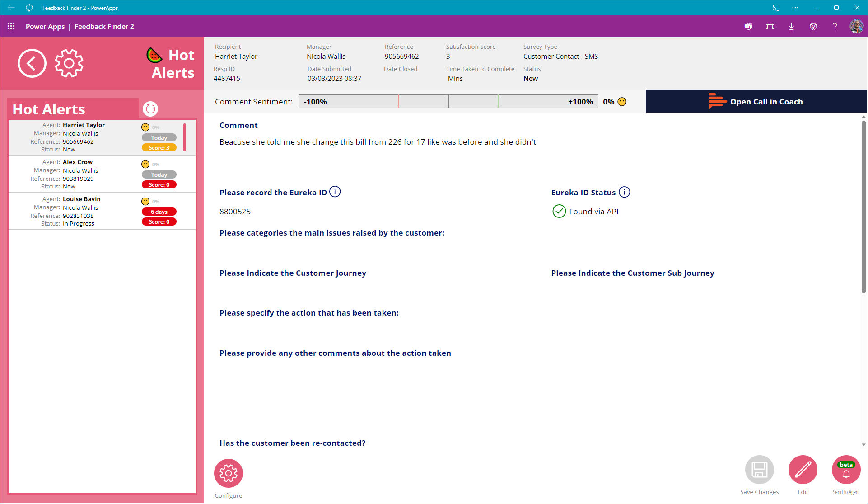Click the back arrow circle icon

(32, 63)
